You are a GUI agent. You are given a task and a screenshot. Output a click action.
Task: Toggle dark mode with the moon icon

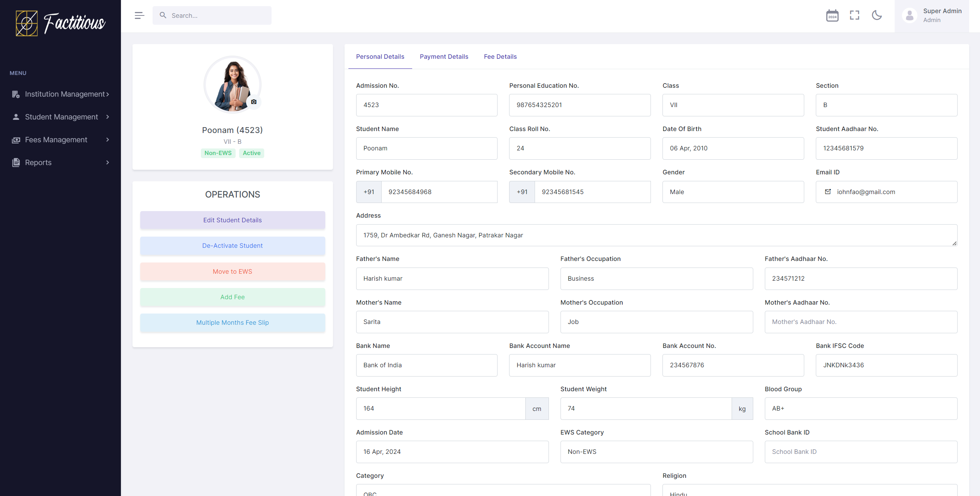tap(877, 15)
